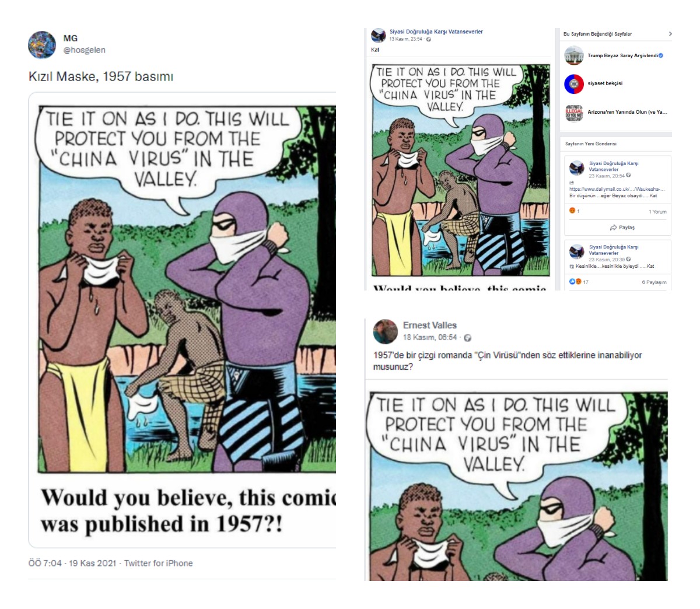This screenshot has height=609, width=700.
Task: Open Twitter for iPhone source link
Action: tap(158, 563)
